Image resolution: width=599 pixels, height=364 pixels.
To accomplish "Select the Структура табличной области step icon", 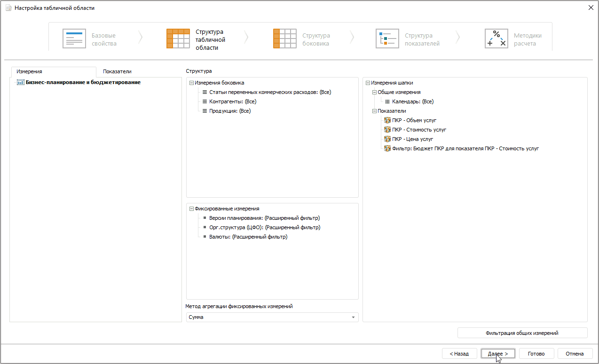I will (178, 39).
